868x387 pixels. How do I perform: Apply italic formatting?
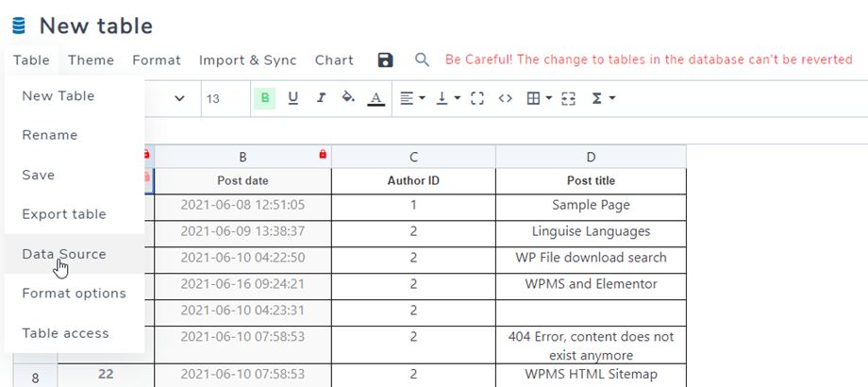pyautogui.click(x=321, y=98)
